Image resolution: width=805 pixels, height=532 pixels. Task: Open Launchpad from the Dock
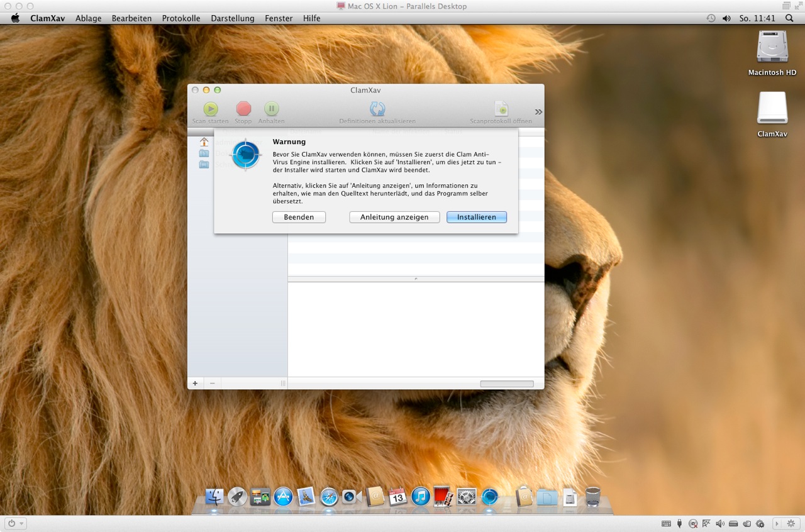pyautogui.click(x=237, y=497)
